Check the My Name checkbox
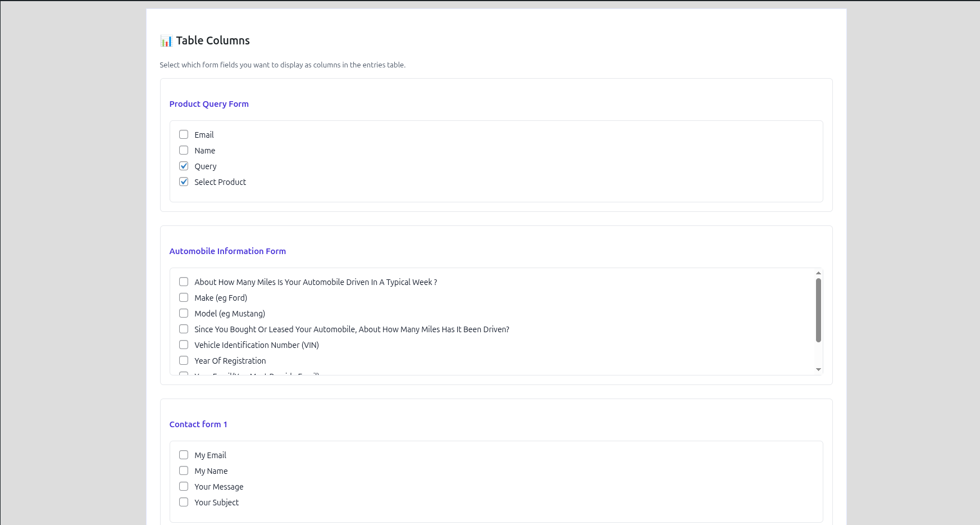 (x=184, y=470)
